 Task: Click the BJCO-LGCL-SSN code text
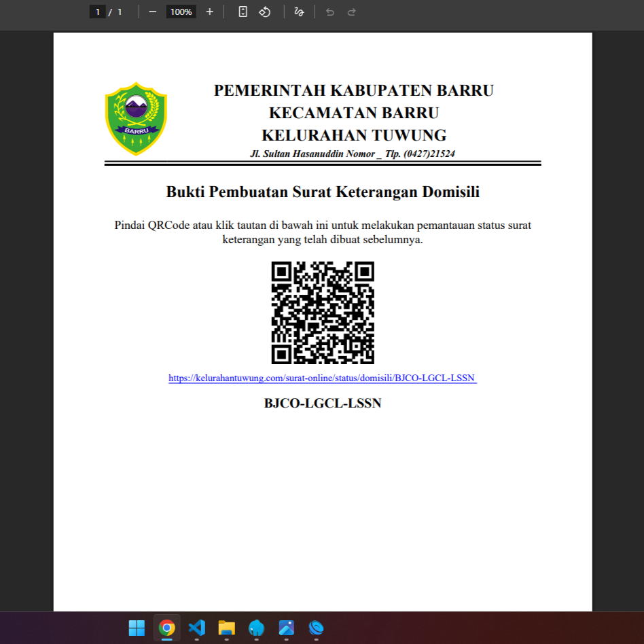tap(323, 404)
